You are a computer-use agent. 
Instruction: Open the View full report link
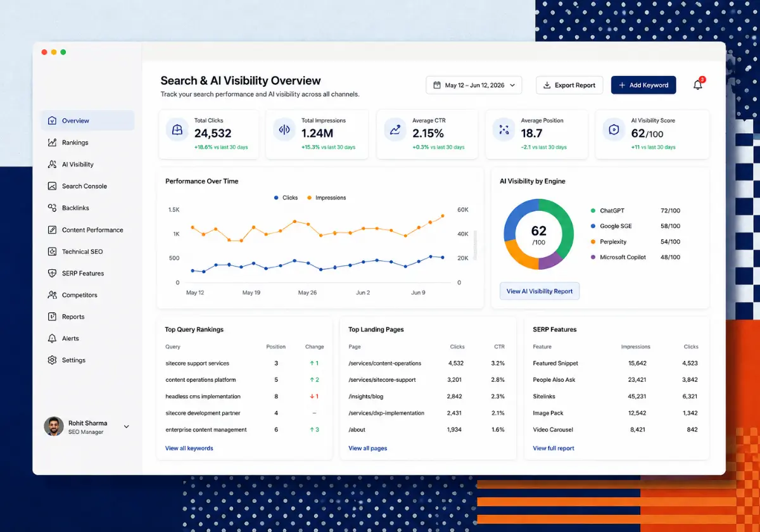point(554,448)
